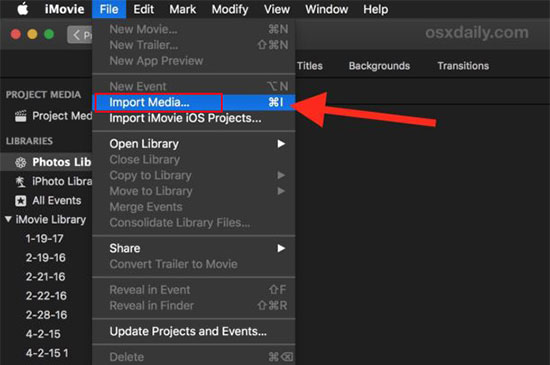Switch to the Transitions tab
550x365 pixels.
[x=463, y=66]
